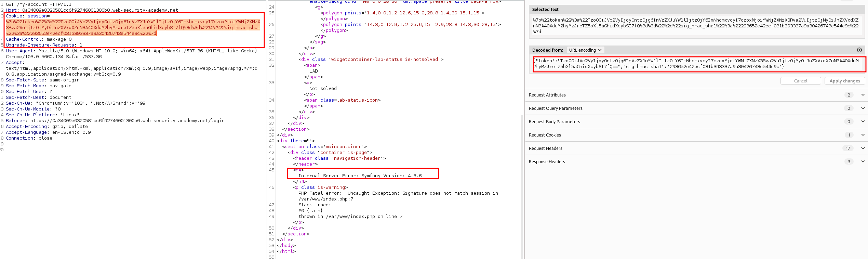Click the Apply changes button
The width and height of the screenshot is (868, 259).
pyautogui.click(x=844, y=81)
